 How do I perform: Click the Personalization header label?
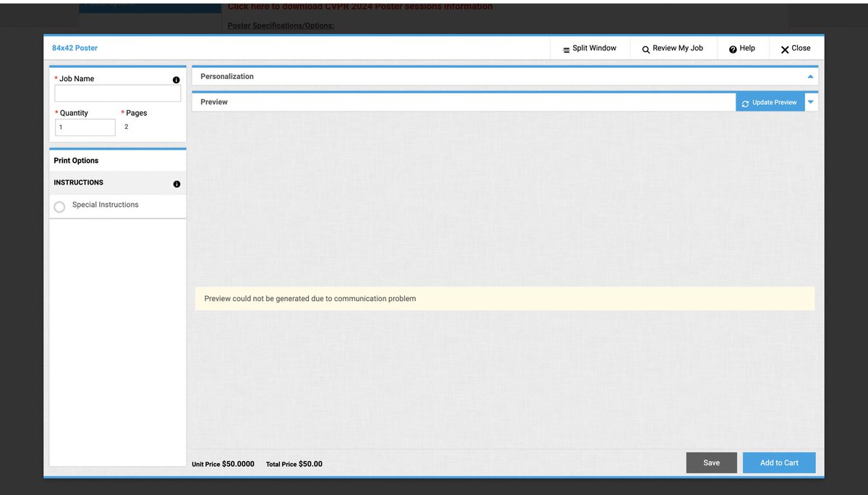pyautogui.click(x=227, y=76)
